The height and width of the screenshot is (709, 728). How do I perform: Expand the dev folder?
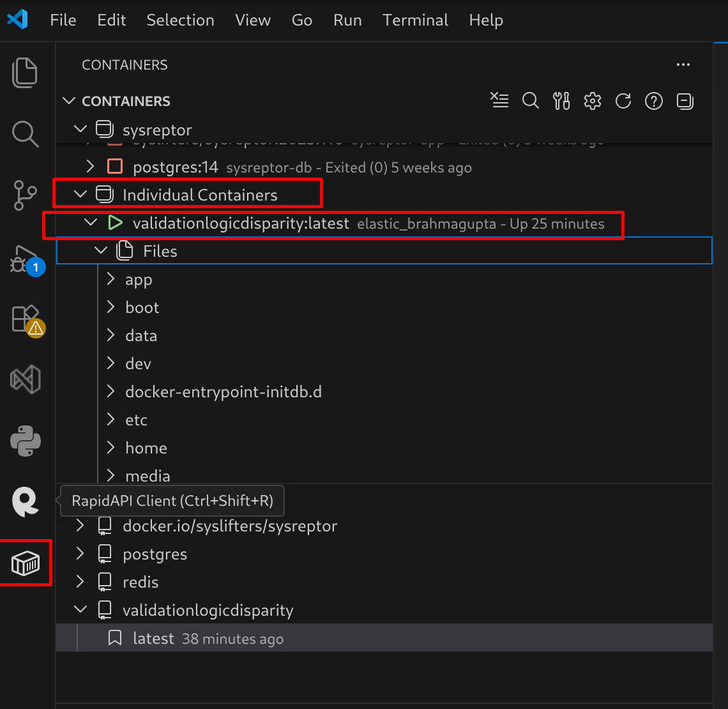coord(110,363)
